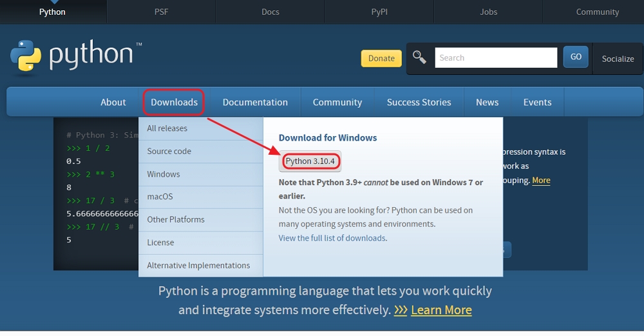Open Community in the main navigation bar

click(337, 102)
